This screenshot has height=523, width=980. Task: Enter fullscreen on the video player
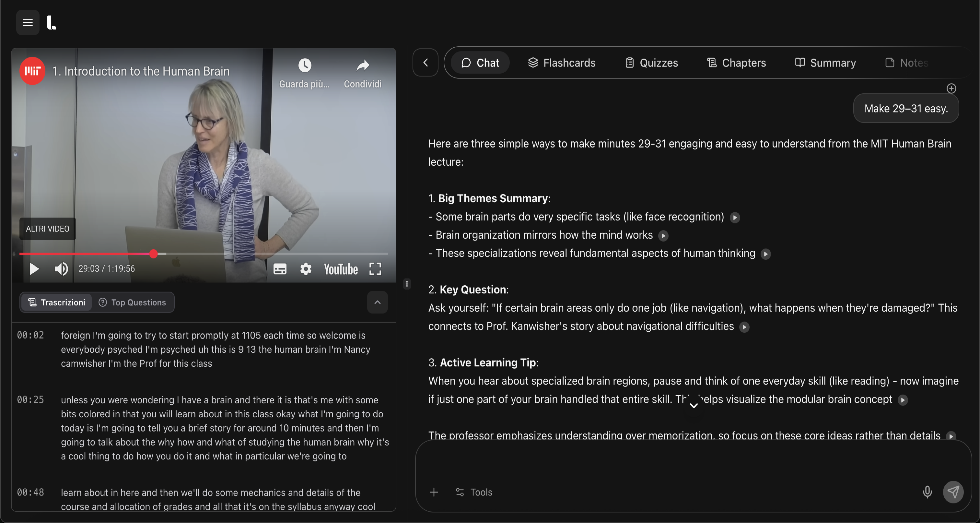[375, 269]
